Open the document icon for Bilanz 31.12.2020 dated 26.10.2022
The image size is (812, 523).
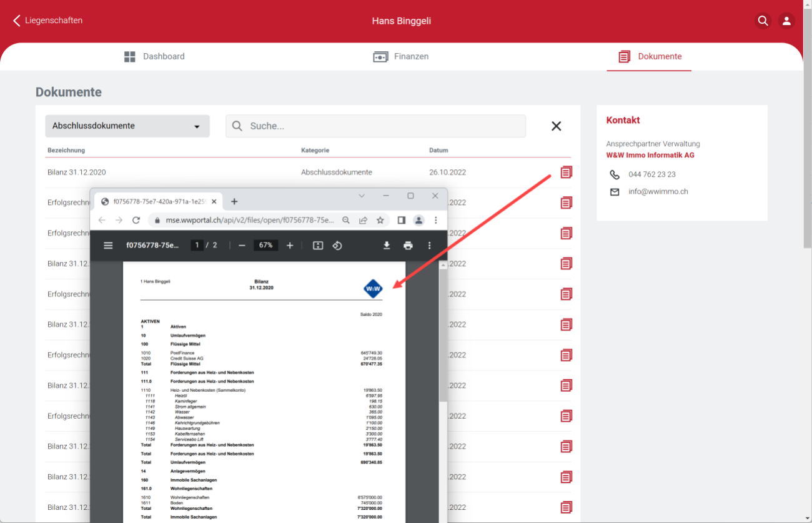pyautogui.click(x=566, y=172)
